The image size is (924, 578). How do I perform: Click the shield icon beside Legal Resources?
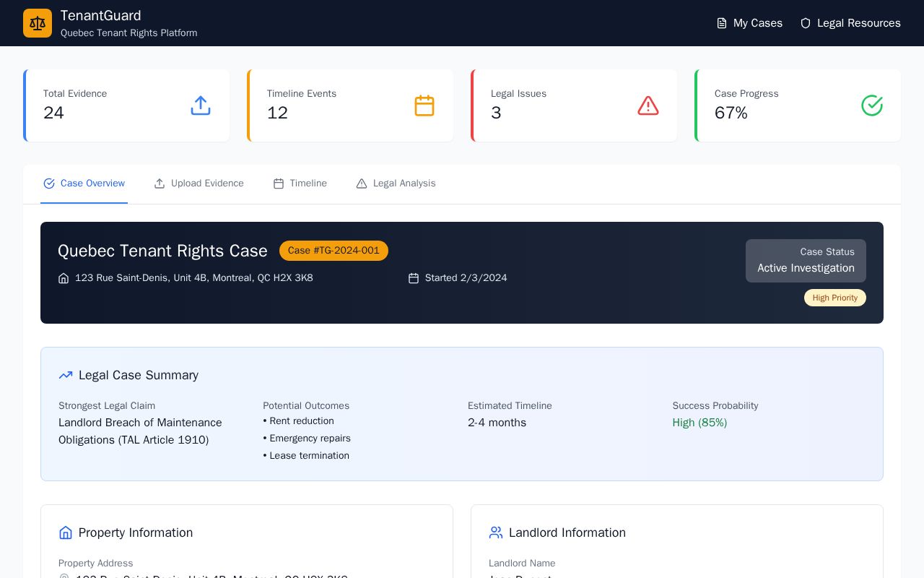(806, 23)
